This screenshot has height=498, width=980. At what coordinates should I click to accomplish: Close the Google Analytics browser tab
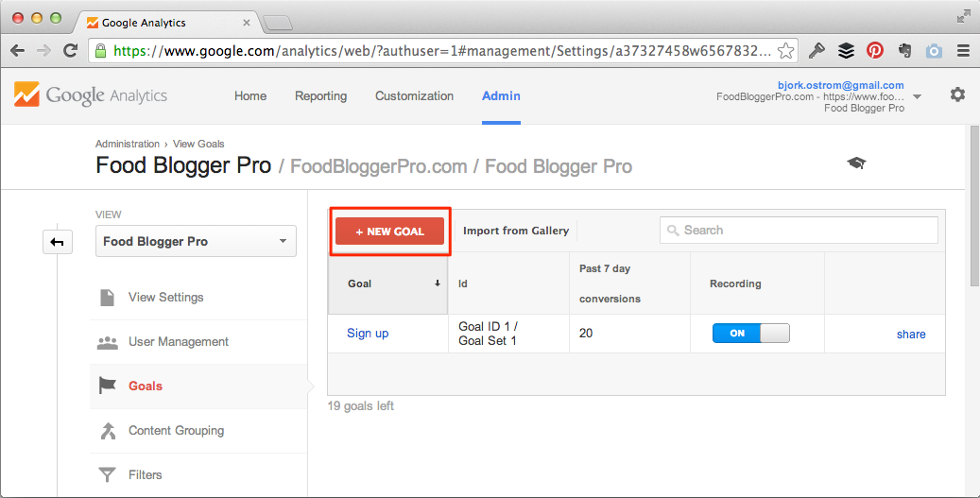[247, 23]
